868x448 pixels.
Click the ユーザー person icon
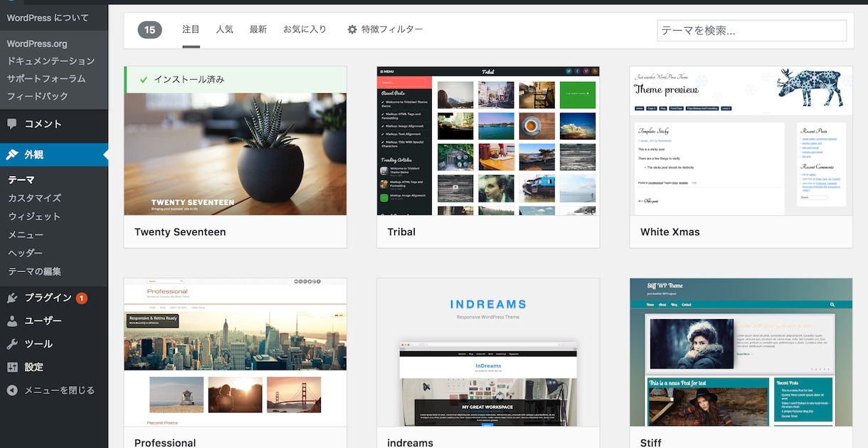pyautogui.click(x=12, y=321)
